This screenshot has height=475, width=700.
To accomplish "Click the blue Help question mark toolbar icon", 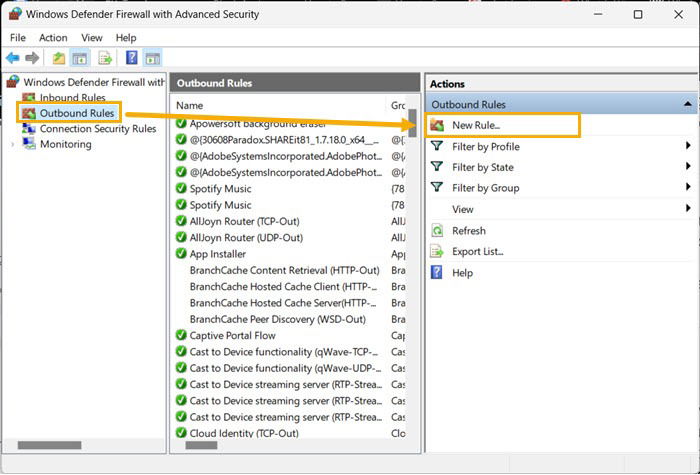I will pyautogui.click(x=132, y=58).
